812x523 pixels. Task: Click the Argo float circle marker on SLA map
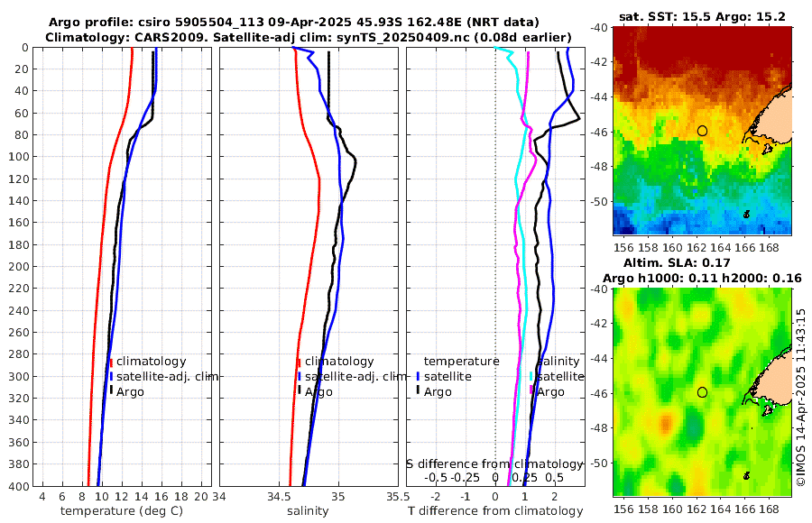click(702, 392)
